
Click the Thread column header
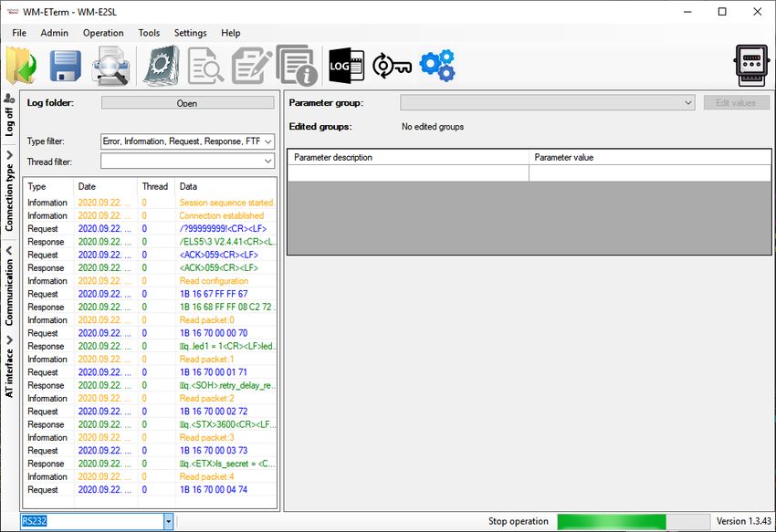pyautogui.click(x=156, y=186)
